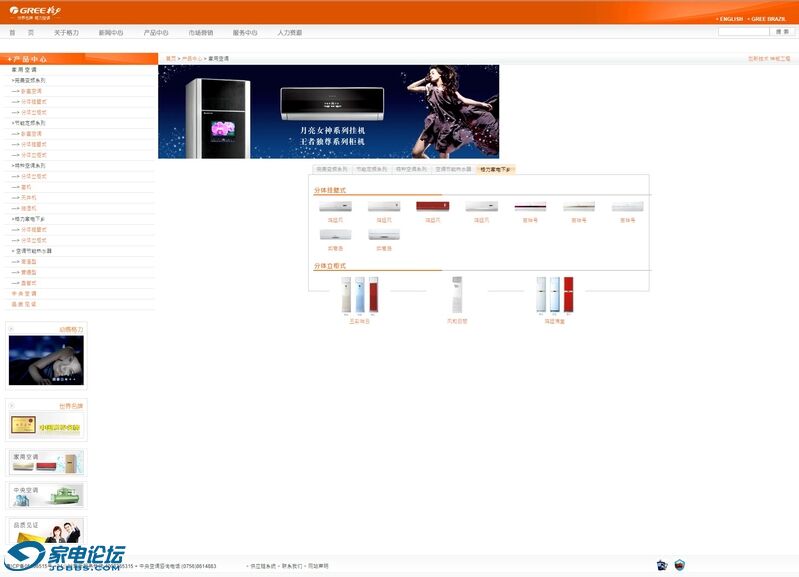The image size is (799, 577).
Task: Select the highlighted 格力家电下乡 tab
Action: click(x=495, y=169)
